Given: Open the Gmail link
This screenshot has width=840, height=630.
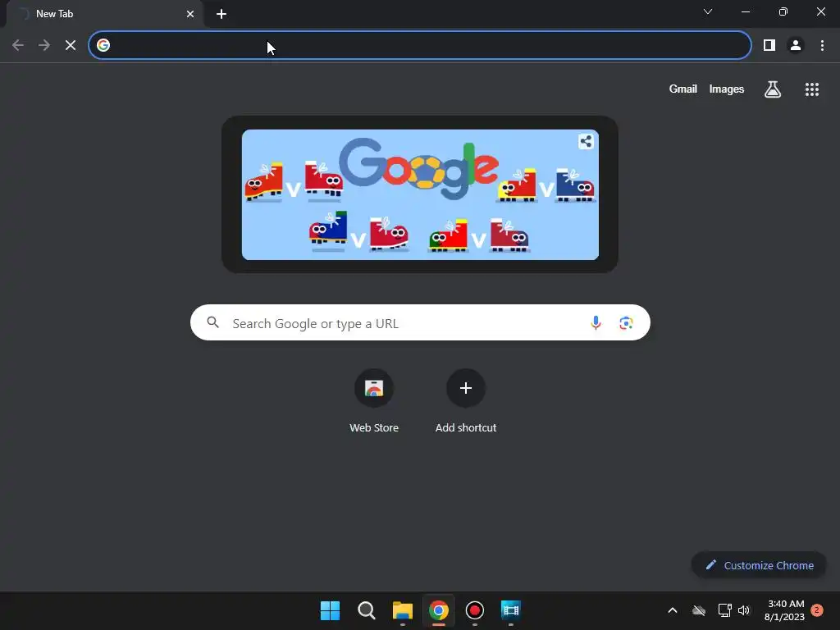Looking at the screenshot, I should pos(683,89).
